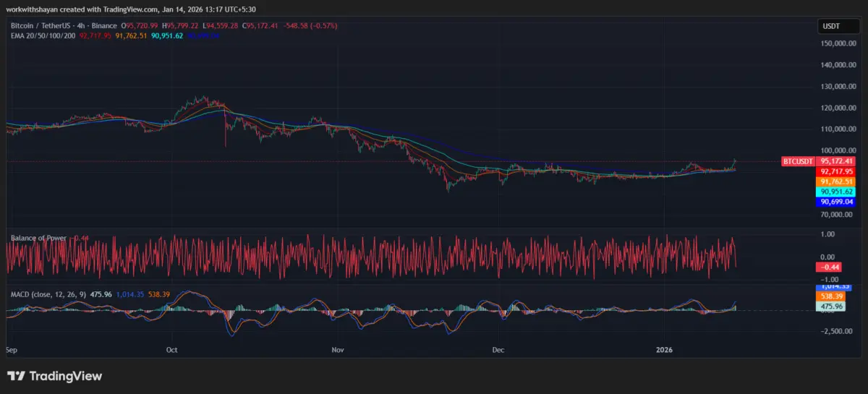Image resolution: width=868 pixels, height=394 pixels.
Task: Click the 2026 label on time axis
Action: [x=664, y=350]
